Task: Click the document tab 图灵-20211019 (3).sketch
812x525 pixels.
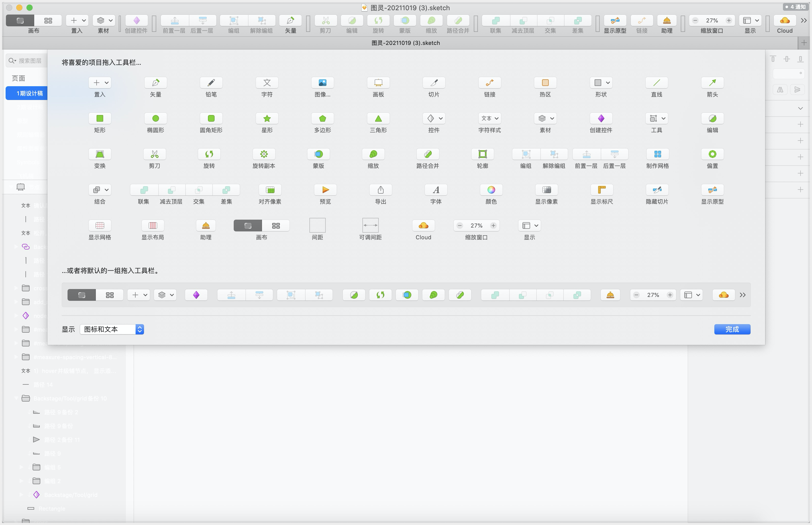Action: 405,43
